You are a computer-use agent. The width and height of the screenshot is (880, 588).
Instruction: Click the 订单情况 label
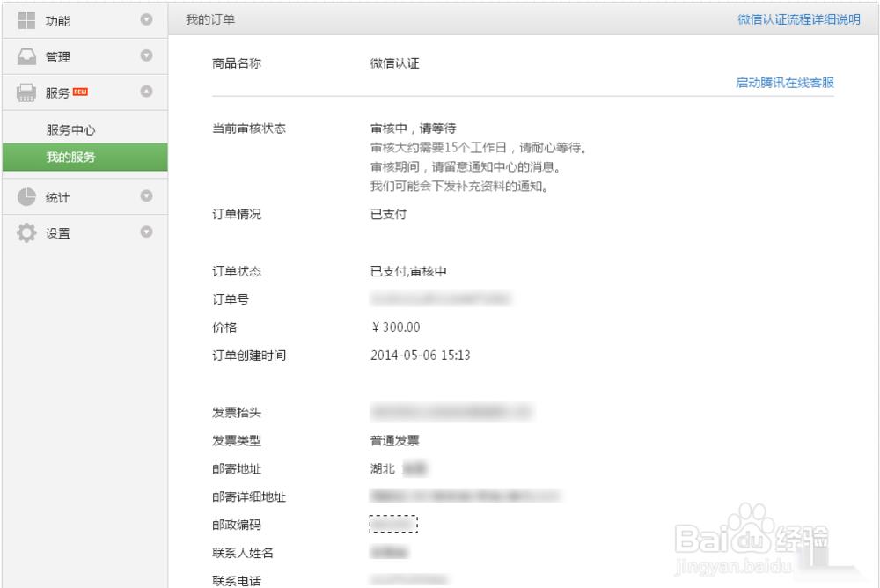click(x=237, y=214)
